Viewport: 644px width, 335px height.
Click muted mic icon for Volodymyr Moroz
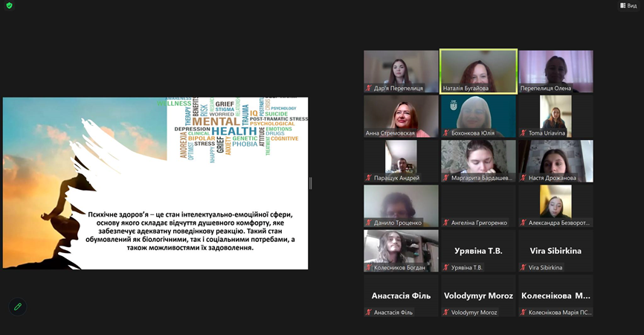446,313
